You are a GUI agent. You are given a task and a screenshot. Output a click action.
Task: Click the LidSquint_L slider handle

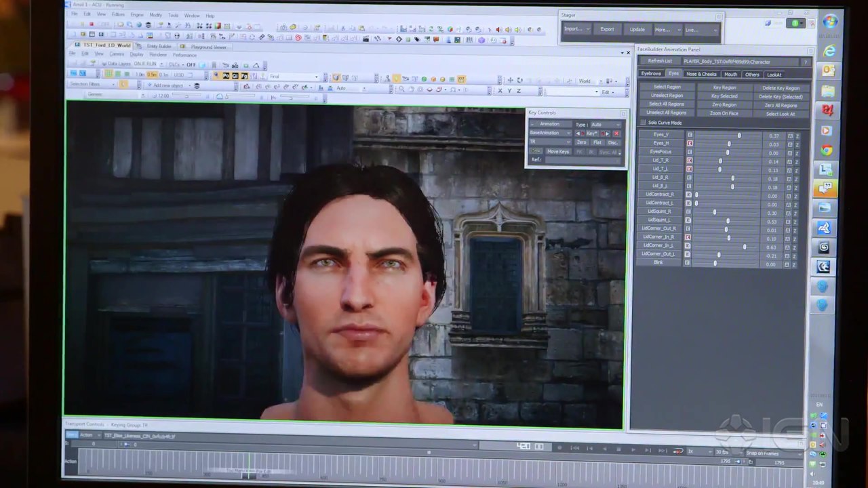pyautogui.click(x=728, y=220)
